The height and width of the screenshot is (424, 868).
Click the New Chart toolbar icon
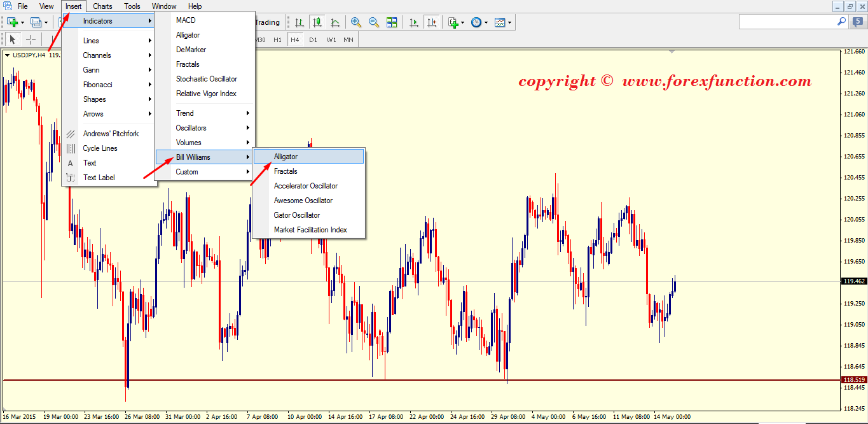[12, 22]
